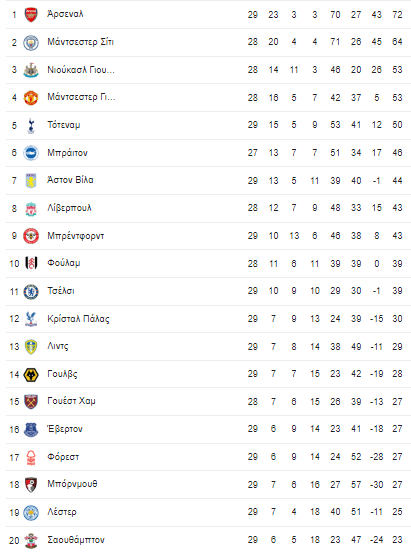Select the Λιντς team name
Viewport: 411px width, 552px height.
click(x=58, y=346)
